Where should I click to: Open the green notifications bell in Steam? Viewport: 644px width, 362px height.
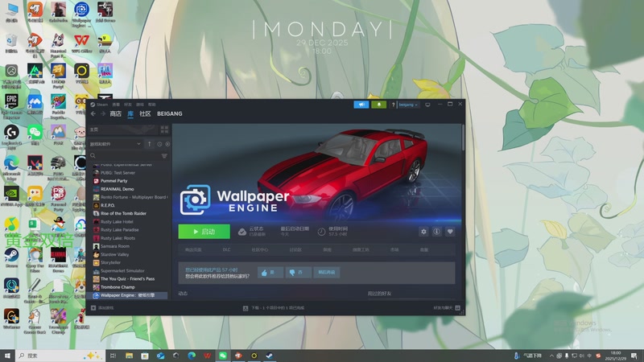[x=378, y=105]
